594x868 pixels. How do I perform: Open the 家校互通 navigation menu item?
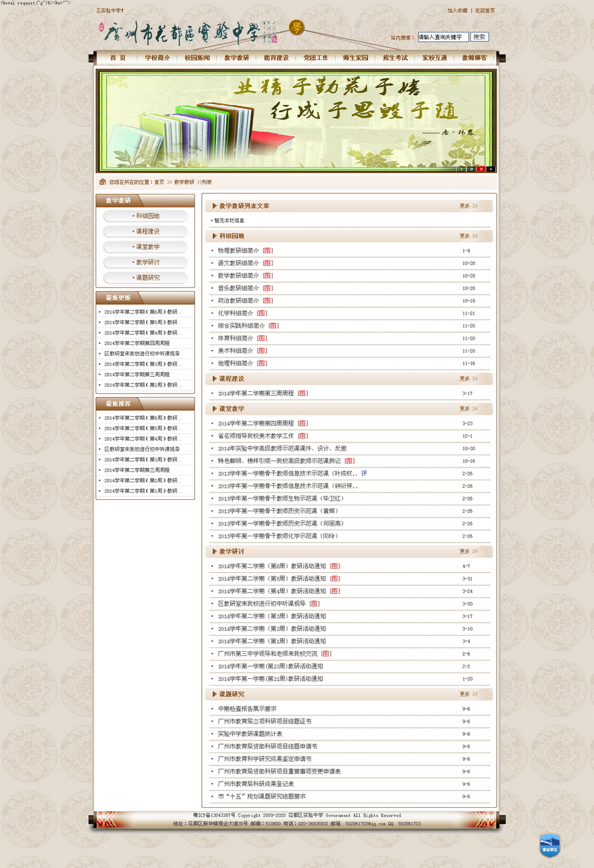[435, 58]
